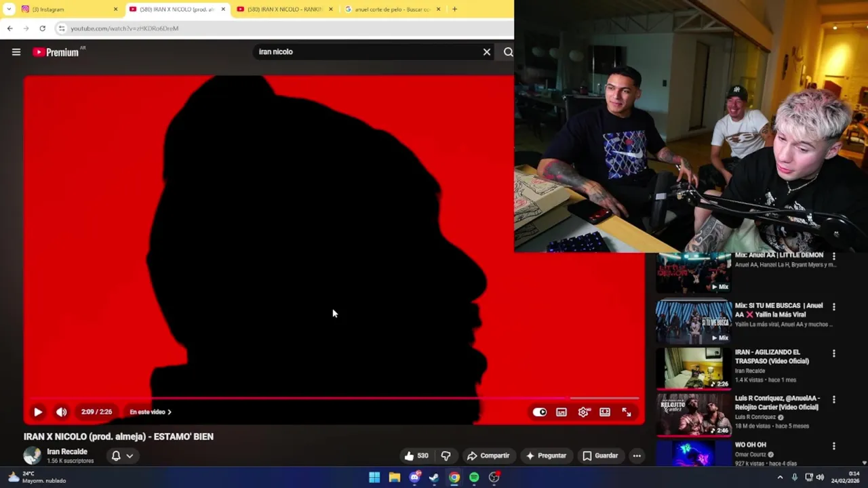Click the Preguntar button
The height and width of the screenshot is (488, 868).
click(x=546, y=456)
